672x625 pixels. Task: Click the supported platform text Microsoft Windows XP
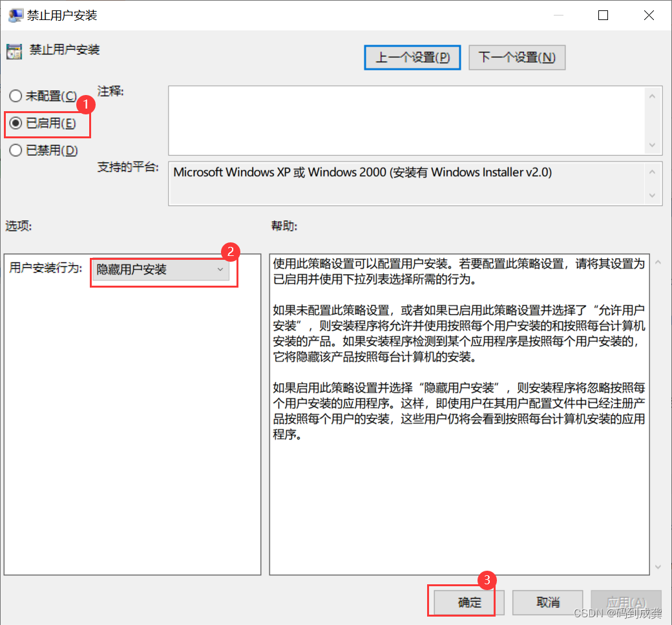coord(362,173)
